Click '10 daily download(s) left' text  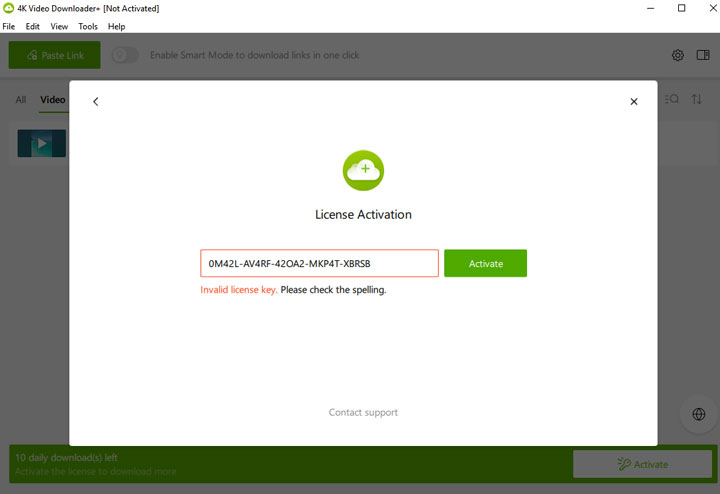click(x=67, y=458)
